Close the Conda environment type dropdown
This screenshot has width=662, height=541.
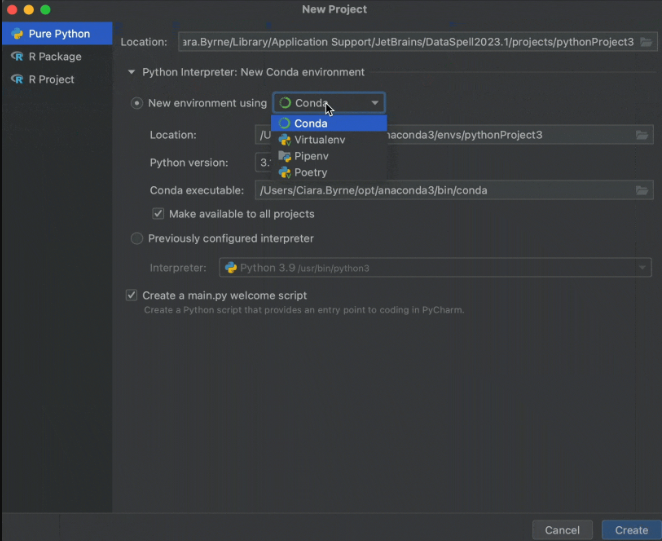point(375,103)
